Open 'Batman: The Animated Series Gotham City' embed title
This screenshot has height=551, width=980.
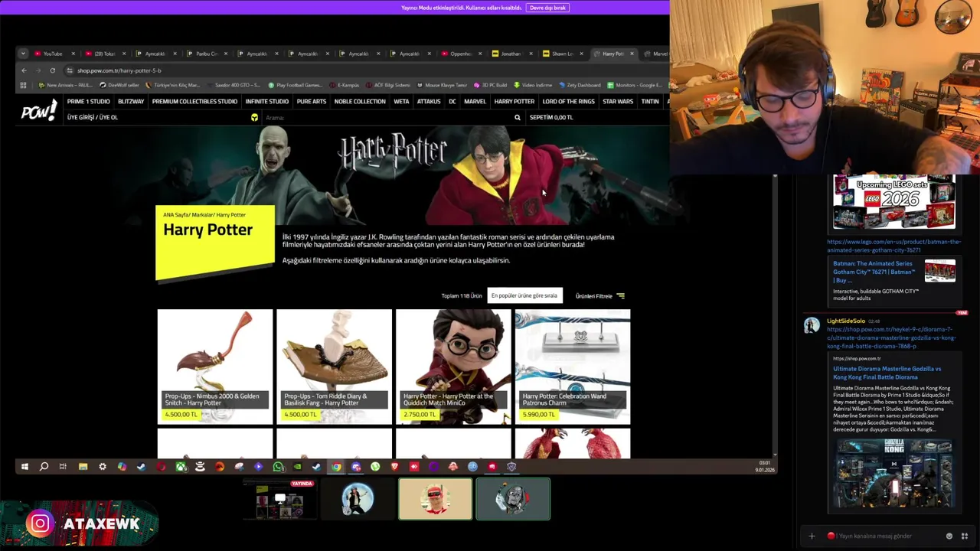(x=874, y=272)
